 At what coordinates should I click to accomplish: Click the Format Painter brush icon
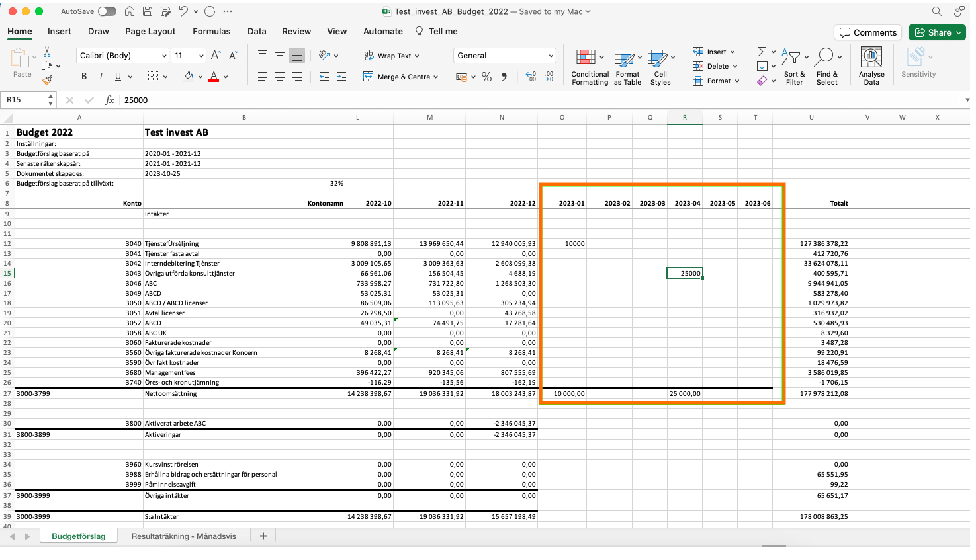click(x=47, y=80)
